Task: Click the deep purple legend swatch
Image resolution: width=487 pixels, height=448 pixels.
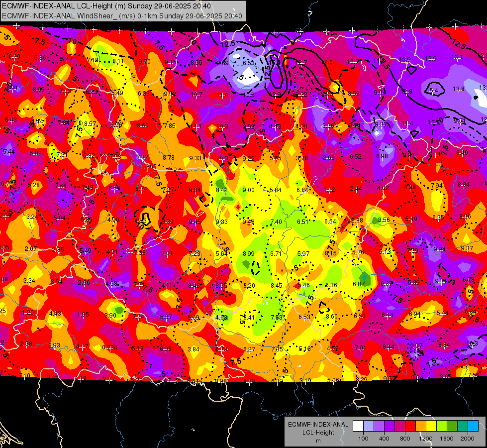Action: click(x=390, y=426)
